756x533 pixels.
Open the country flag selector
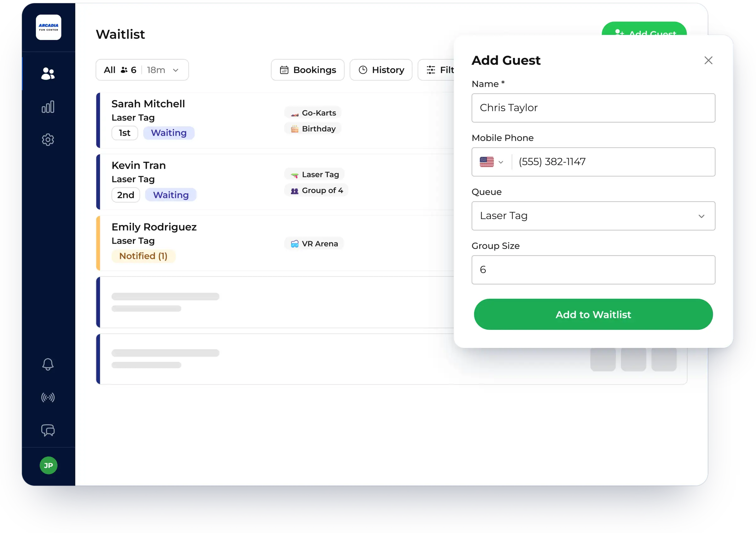[491, 162]
